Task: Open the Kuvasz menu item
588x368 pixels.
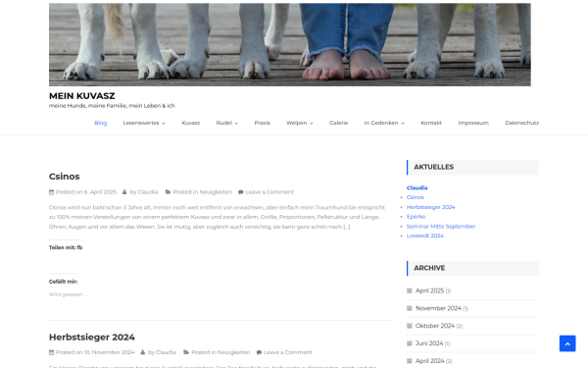Action: tap(190, 123)
